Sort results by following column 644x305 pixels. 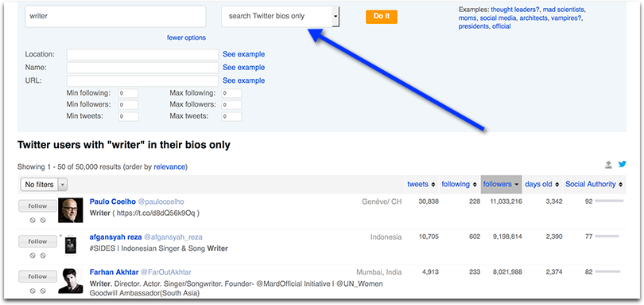(x=460, y=185)
